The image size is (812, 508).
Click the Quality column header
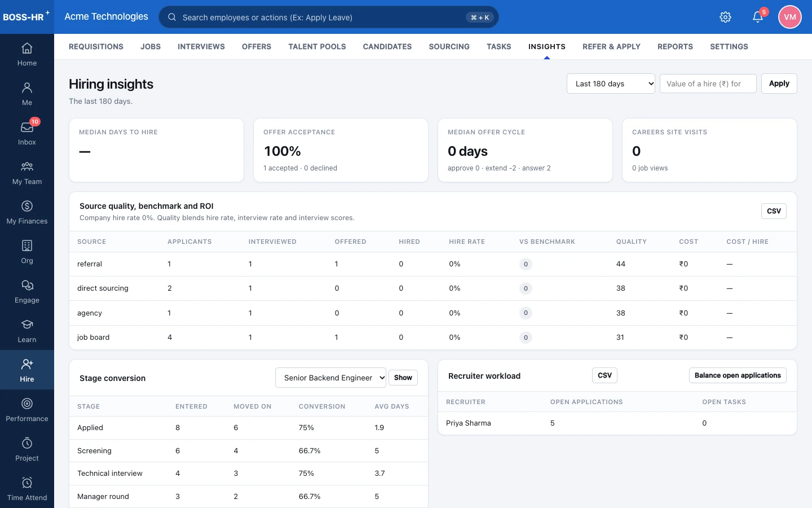coord(631,242)
